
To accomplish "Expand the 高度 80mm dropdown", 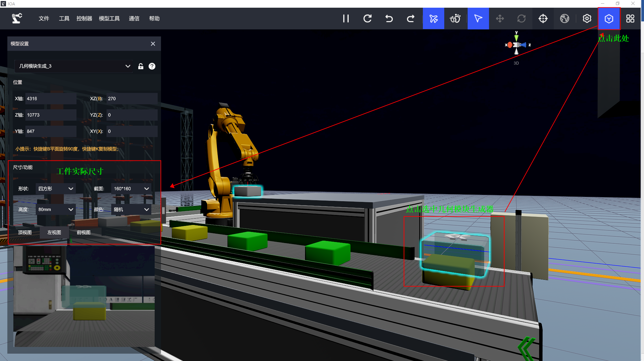I will (55, 209).
